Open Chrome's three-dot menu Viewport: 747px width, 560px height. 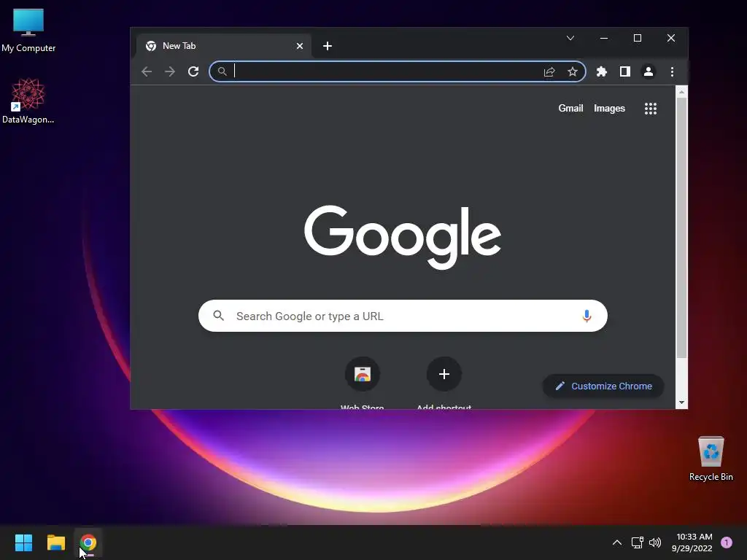(672, 71)
